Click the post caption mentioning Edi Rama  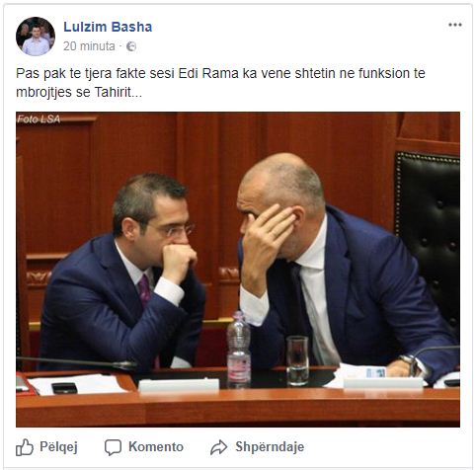coord(220,83)
